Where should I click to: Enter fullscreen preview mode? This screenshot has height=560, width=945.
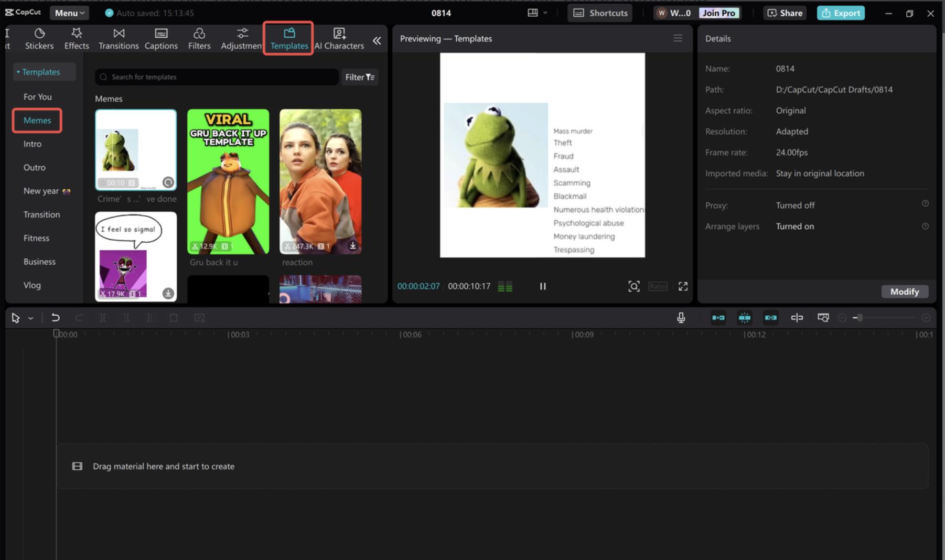683,286
